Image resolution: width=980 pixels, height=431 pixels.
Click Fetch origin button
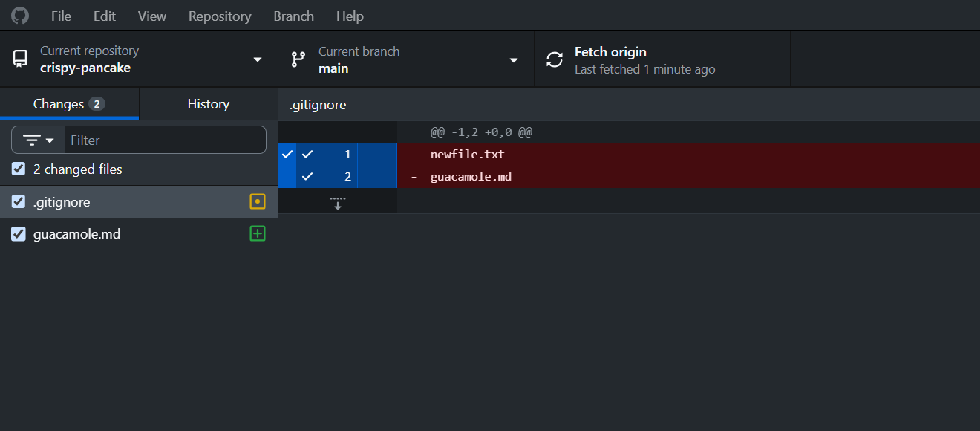[x=662, y=59]
